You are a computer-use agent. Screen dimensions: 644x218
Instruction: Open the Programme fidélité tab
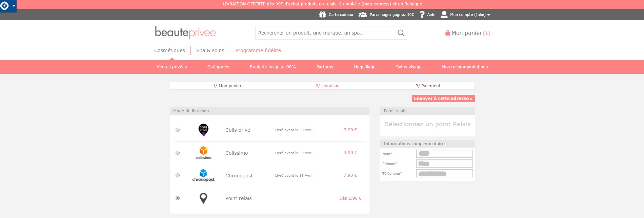(x=258, y=50)
